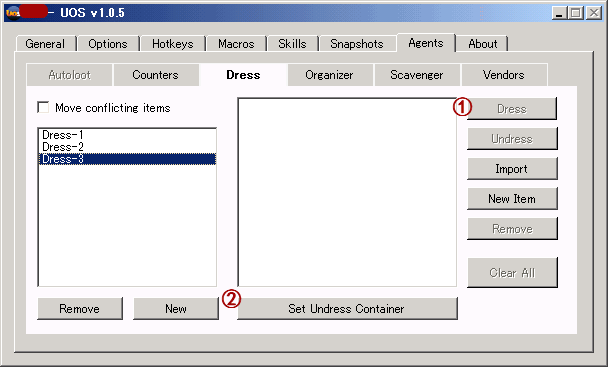
Task: Click Set Undress Container button
Action: tap(347, 308)
